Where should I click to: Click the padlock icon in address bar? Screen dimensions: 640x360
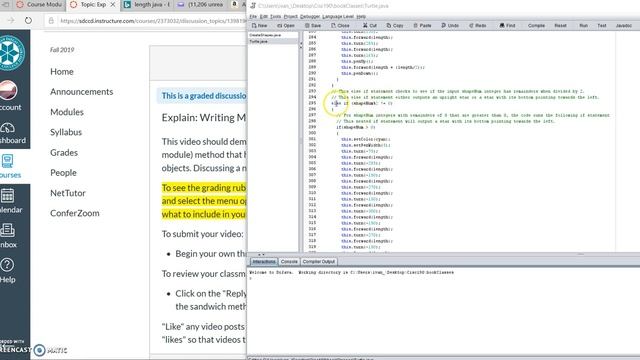click(51, 20)
